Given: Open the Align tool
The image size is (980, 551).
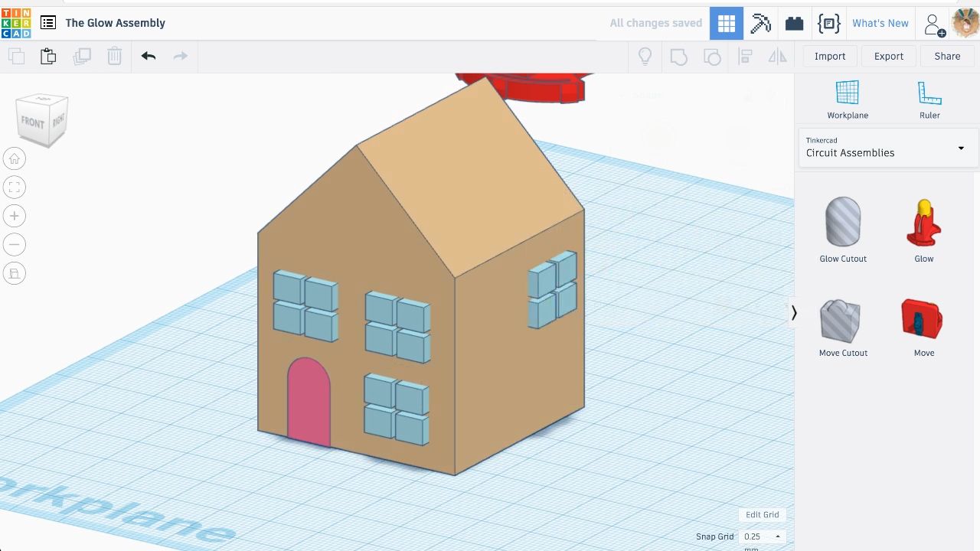Looking at the screenshot, I should [x=745, y=56].
